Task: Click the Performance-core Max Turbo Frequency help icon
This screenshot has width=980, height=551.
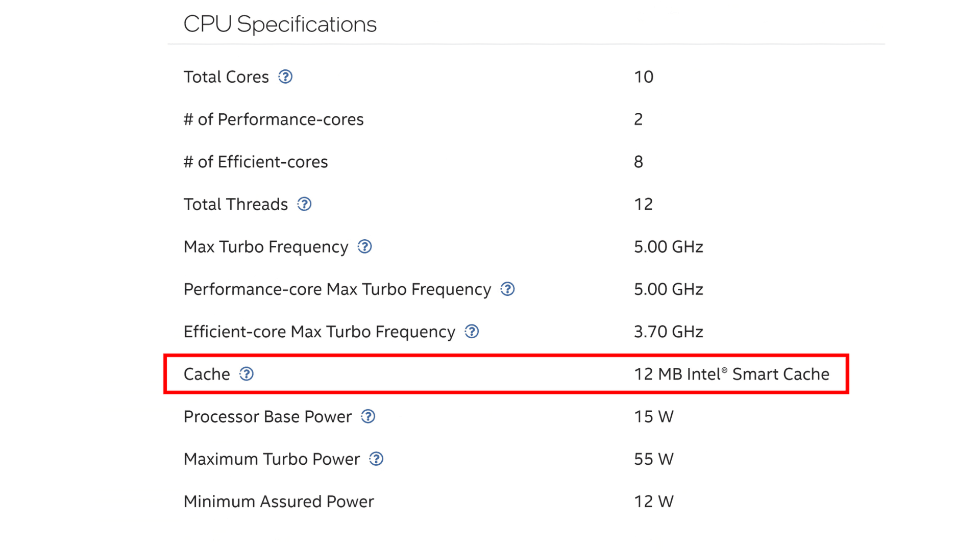Action: tap(509, 289)
